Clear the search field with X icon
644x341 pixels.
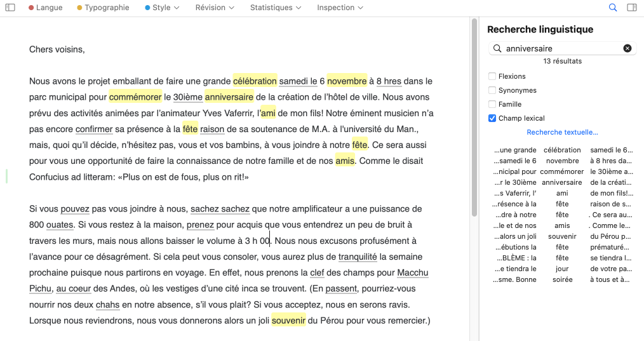click(627, 48)
